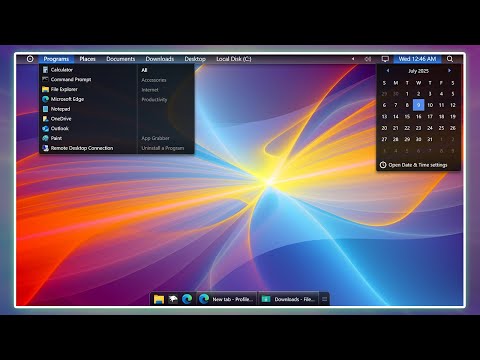Image resolution: width=480 pixels, height=360 pixels.
Task: Open the Places menu
Action: (88, 59)
